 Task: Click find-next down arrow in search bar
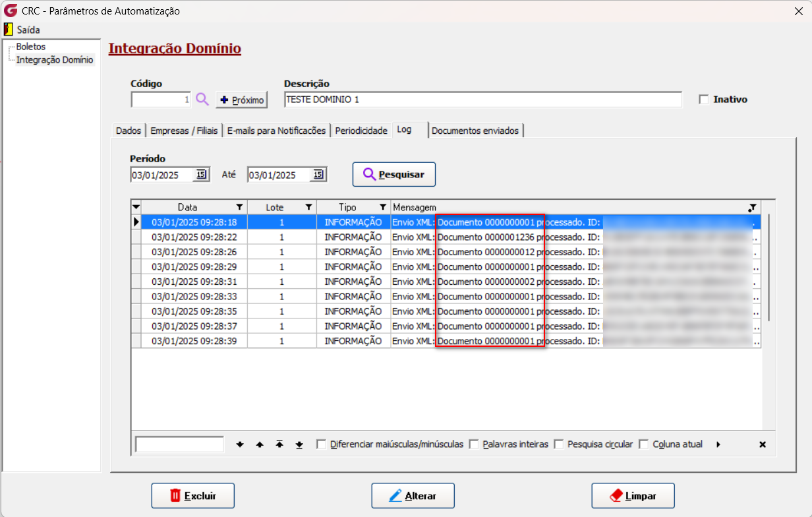(x=240, y=444)
